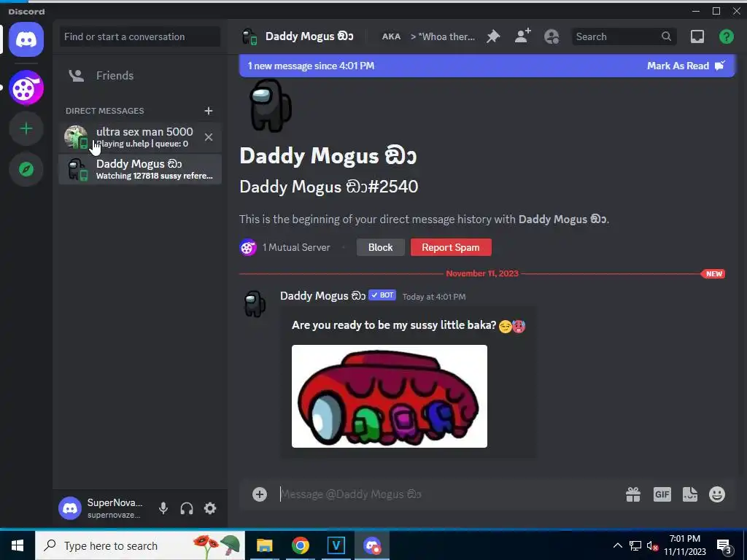Click Daddy Mogus name in the header
Screen dimensions: 747x560
309,36
